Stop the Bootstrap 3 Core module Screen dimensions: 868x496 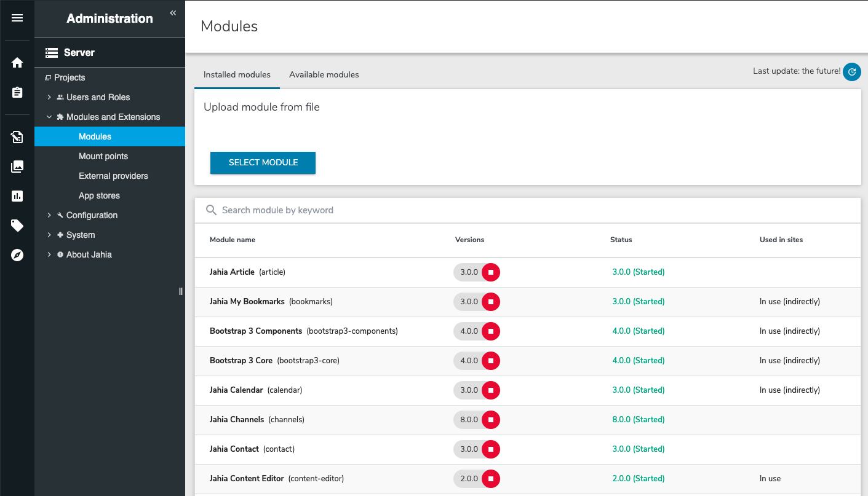pos(490,361)
